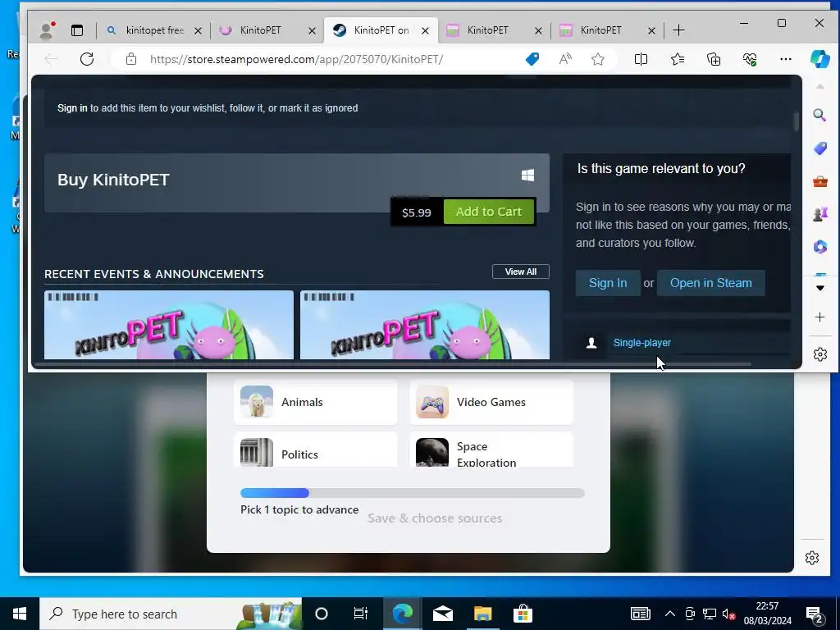The image size is (840, 630).
Task: Open sidebar settings gear icon
Action: (820, 354)
